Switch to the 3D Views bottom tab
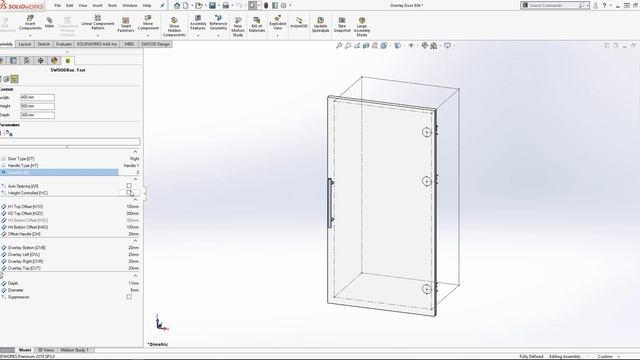Screen dimensions: 640x360 46,350
